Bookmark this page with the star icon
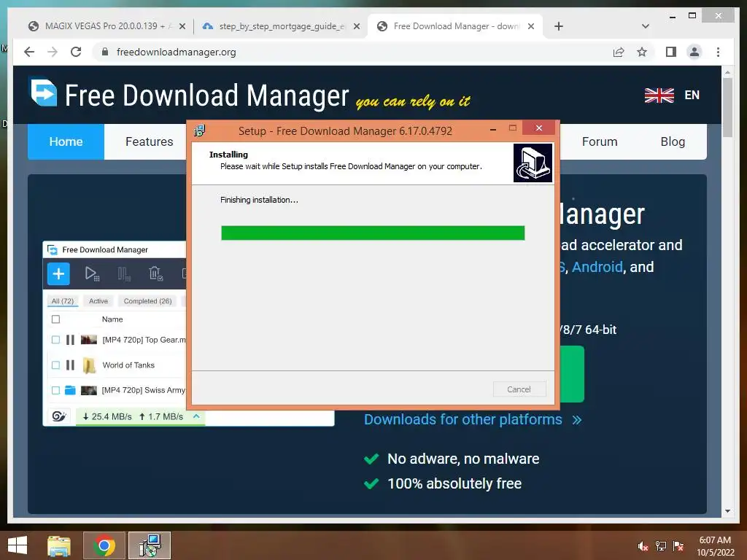Viewport: 747px width, 560px height. 642,52
